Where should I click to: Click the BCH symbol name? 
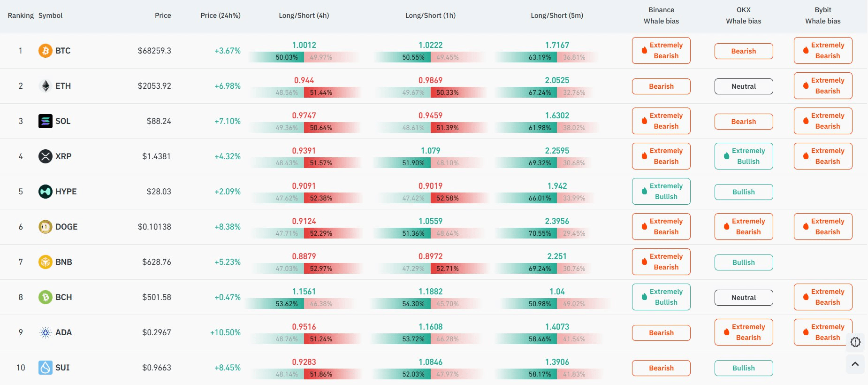click(x=64, y=297)
